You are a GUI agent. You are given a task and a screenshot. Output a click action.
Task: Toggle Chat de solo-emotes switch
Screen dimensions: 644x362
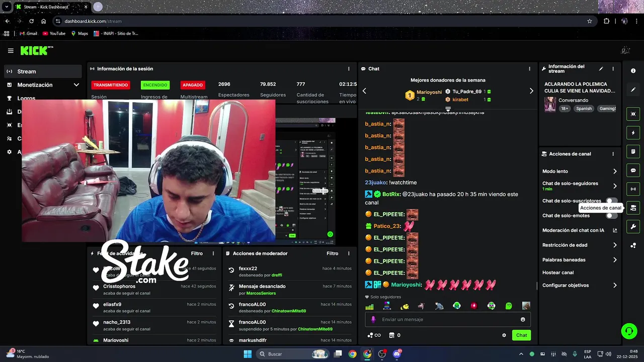(612, 216)
